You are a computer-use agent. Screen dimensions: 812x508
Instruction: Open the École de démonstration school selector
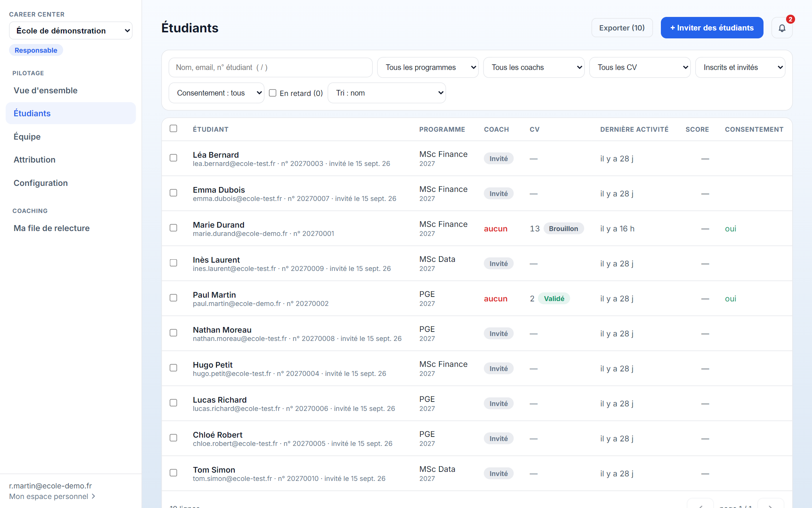click(x=71, y=30)
